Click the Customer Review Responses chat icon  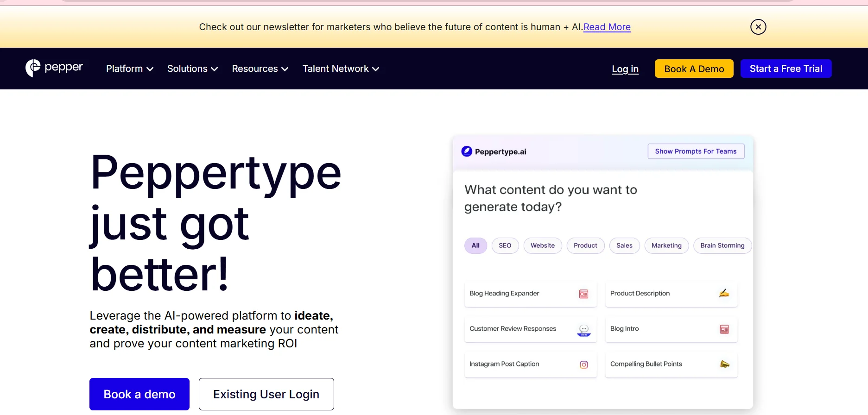(584, 330)
